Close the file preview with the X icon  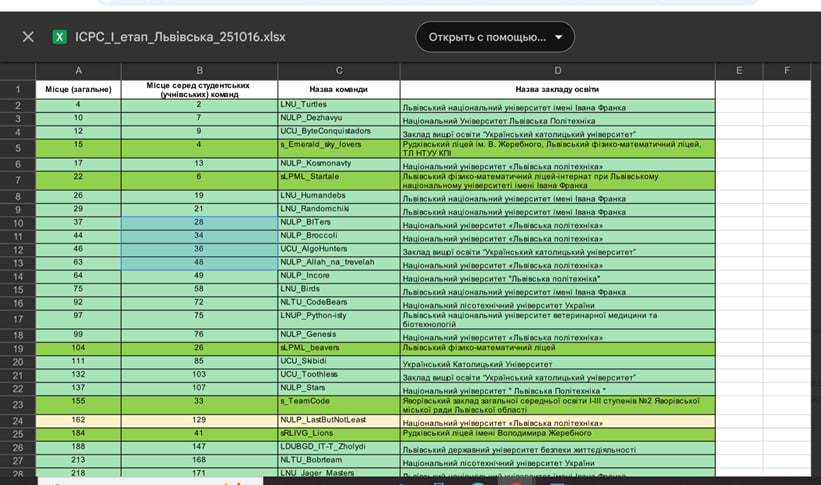[28, 37]
